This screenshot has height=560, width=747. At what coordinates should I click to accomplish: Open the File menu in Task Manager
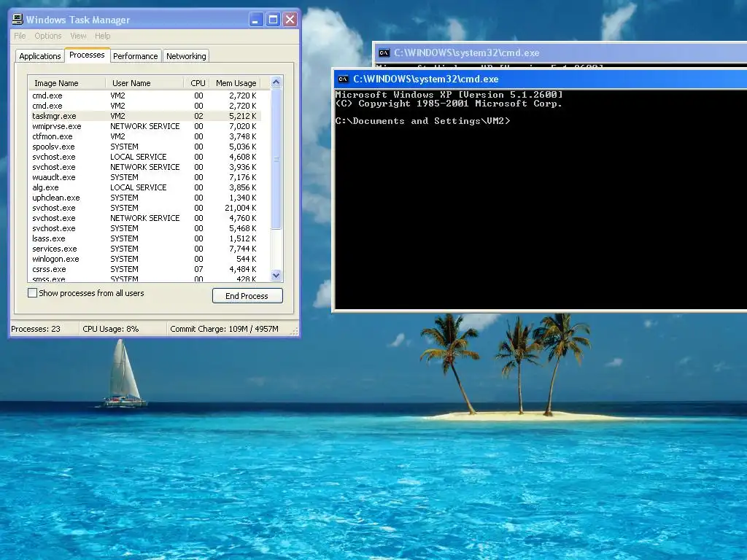[x=20, y=36]
